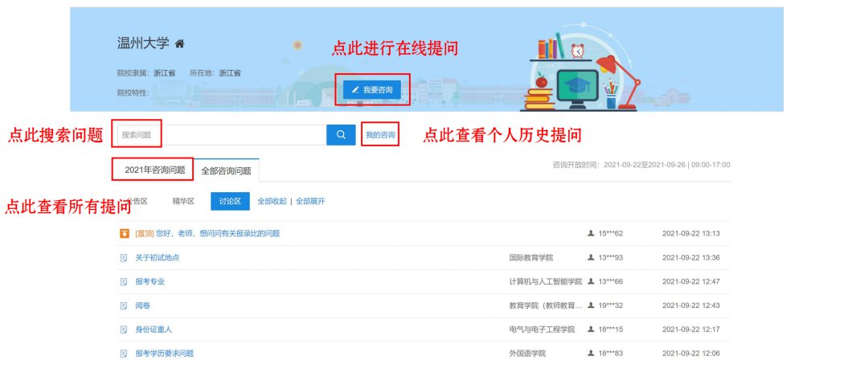Click the home icon beside 温州大学
The image size is (868, 377).
[179, 43]
